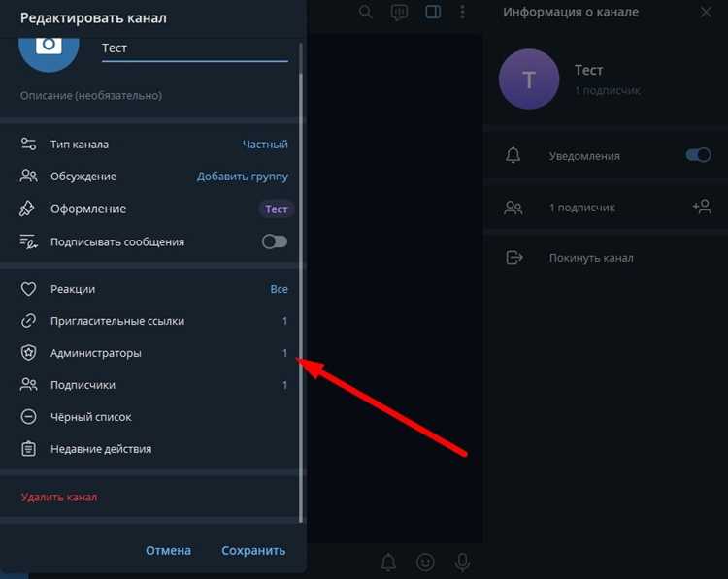The width and height of the screenshot is (728, 579).
Task: Click the invite links chain icon
Action: (28, 321)
